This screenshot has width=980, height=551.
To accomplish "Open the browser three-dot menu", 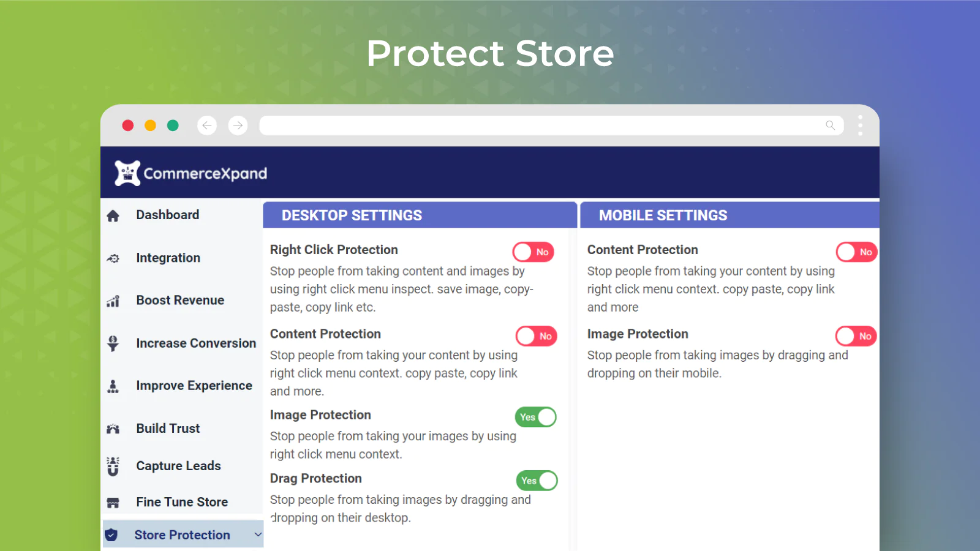I will point(860,126).
